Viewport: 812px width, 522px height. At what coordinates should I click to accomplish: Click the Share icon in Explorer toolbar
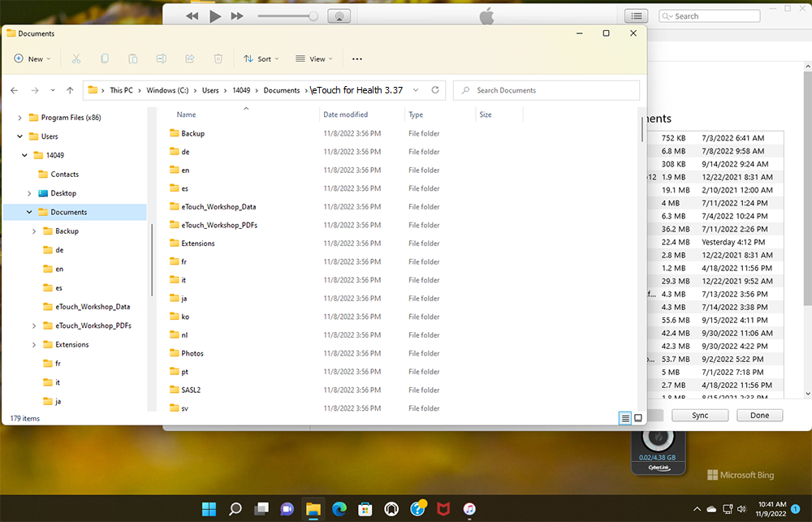pos(189,59)
